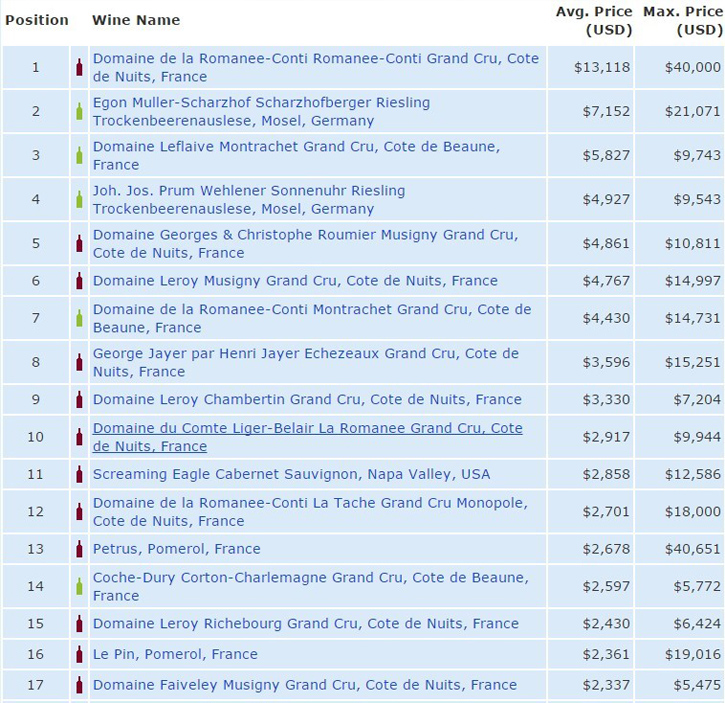725x703 pixels.
Task: Open George Jayer par Henri Jayer Echezeaux link
Action: 306,362
